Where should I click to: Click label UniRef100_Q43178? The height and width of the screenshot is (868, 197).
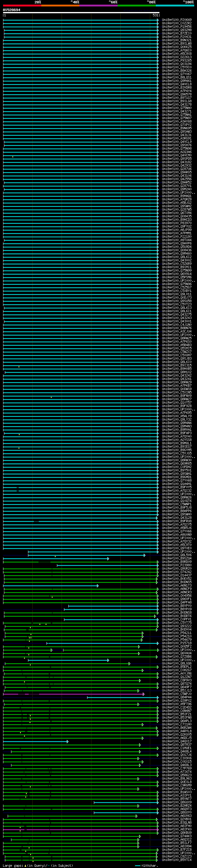pyautogui.click(x=177, y=104)
